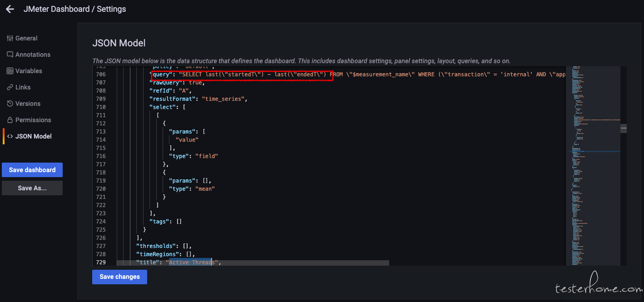644x302 pixels.
Task: Go to the Variables settings section
Action: click(25, 71)
